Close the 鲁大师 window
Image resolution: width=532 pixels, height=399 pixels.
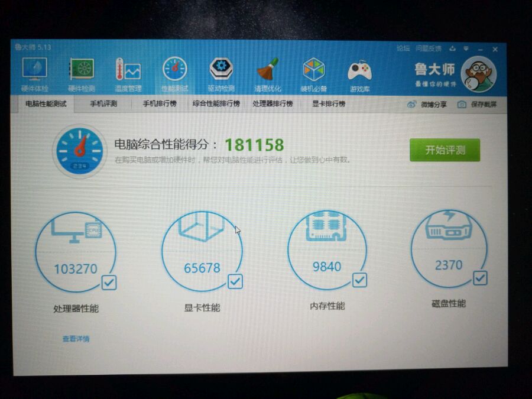coord(495,50)
